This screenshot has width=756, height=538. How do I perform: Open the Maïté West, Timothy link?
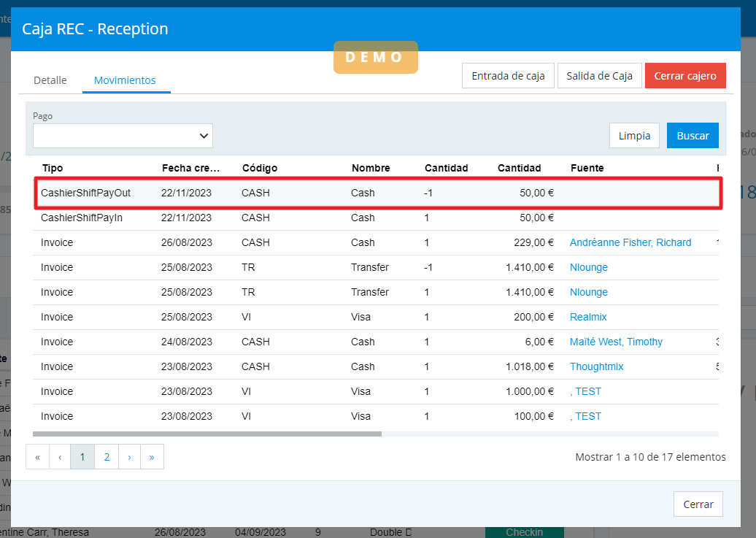616,342
